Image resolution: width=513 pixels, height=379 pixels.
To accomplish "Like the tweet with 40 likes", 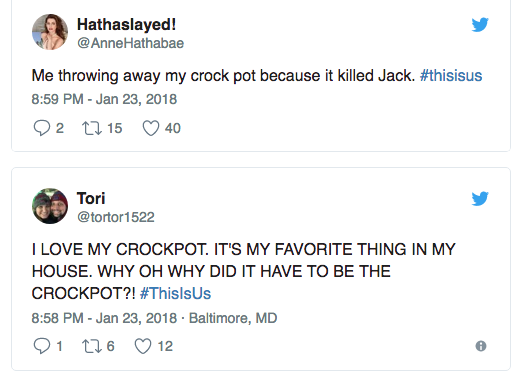I will coord(151,128).
